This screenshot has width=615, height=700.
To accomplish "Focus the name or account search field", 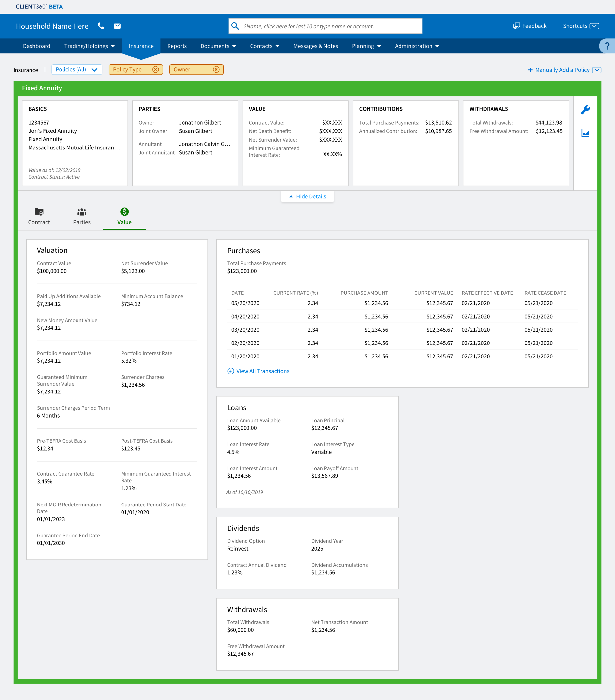I will point(325,26).
